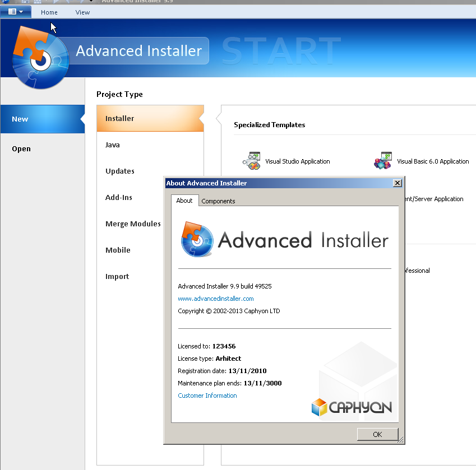The width and height of the screenshot is (476, 470).
Task: Close the About Advanced Installer dialog
Action: point(398,183)
